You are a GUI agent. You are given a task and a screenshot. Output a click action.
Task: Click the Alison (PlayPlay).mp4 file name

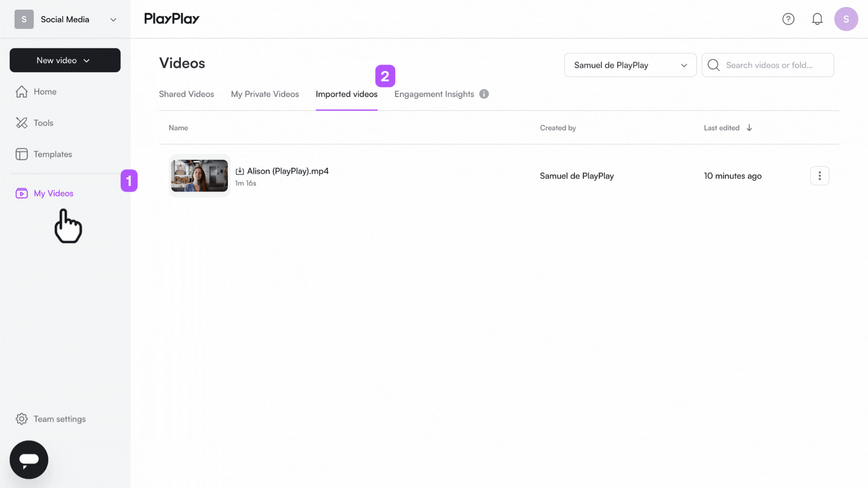pyautogui.click(x=288, y=171)
